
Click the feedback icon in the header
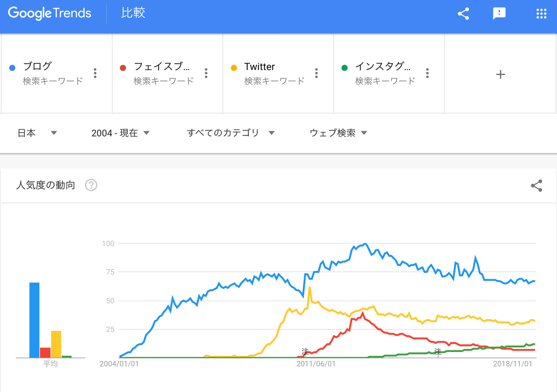[499, 13]
